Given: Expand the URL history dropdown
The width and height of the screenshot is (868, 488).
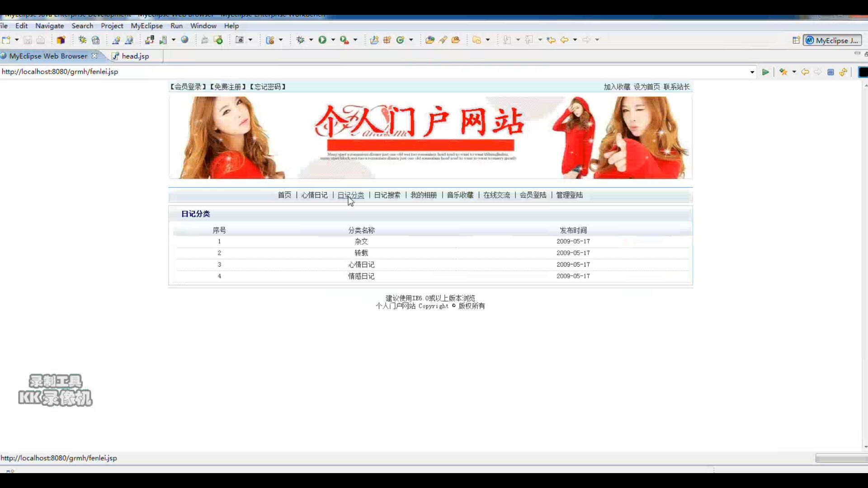Looking at the screenshot, I should 752,72.
